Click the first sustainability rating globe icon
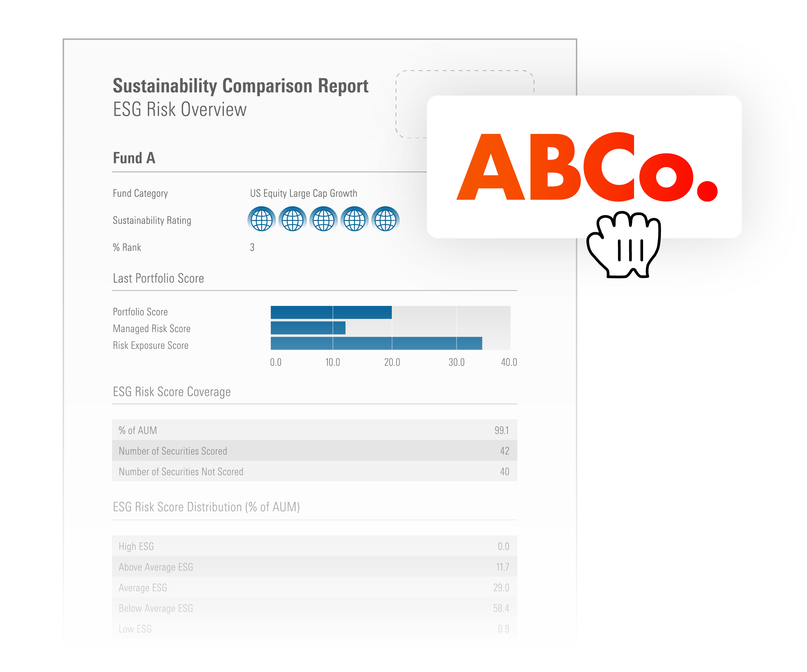Image resolution: width=807 pixels, height=672 pixels. [261, 219]
